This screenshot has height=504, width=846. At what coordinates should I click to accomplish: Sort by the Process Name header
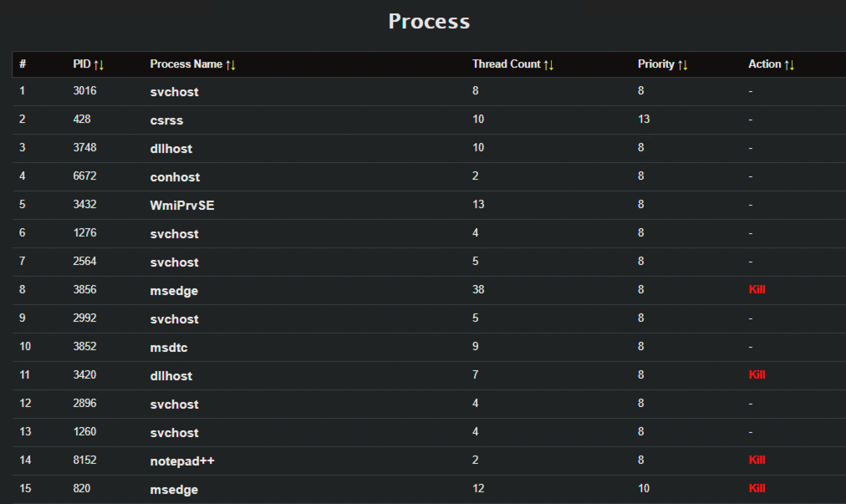pos(186,64)
